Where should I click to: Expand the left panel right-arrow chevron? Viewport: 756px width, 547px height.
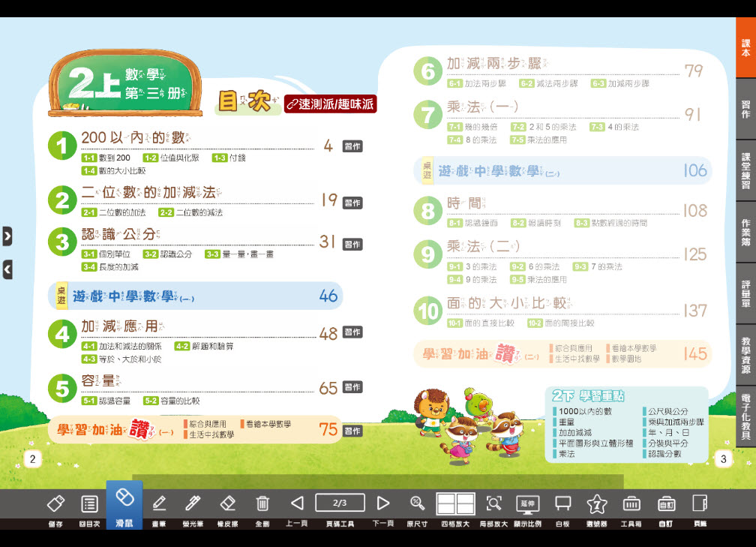click(x=7, y=236)
